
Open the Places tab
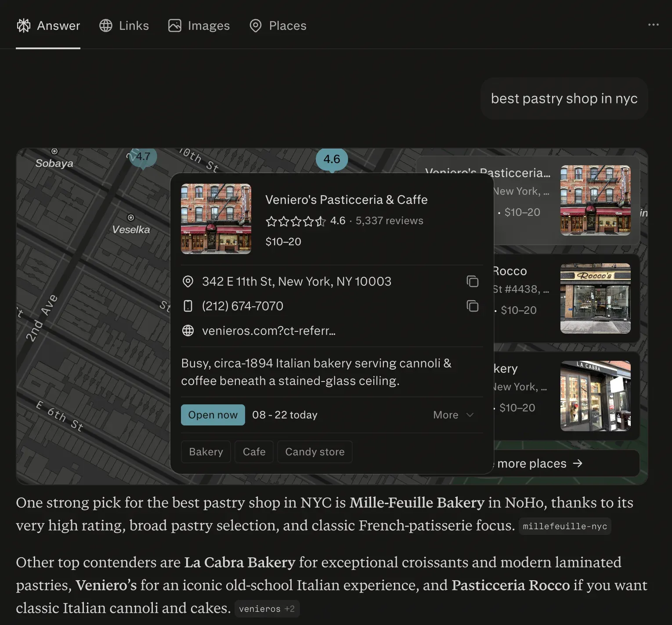point(278,25)
